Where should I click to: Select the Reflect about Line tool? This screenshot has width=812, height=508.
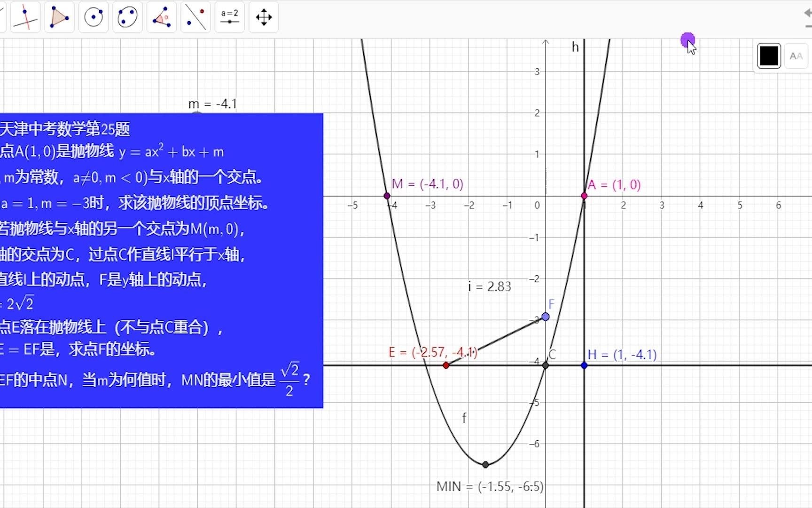pyautogui.click(x=195, y=17)
